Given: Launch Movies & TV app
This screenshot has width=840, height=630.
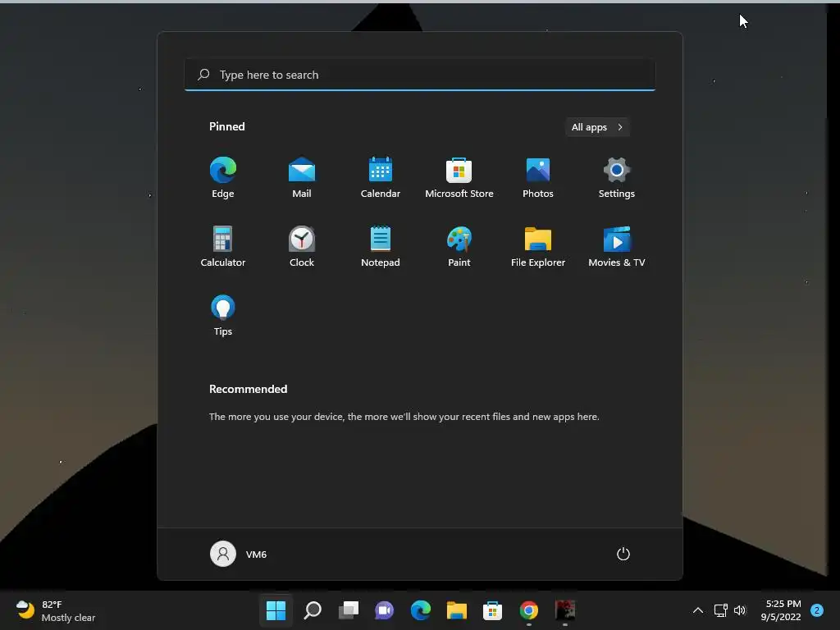Looking at the screenshot, I should (617, 246).
